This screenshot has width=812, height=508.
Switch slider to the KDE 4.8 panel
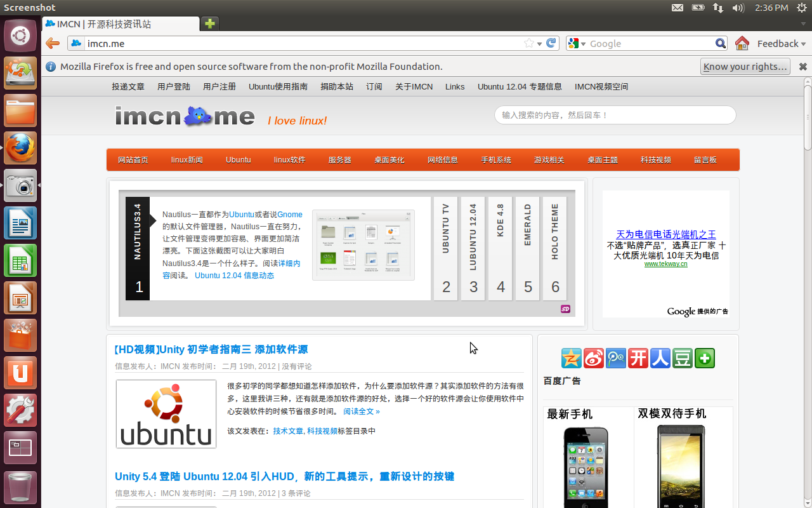click(501, 249)
